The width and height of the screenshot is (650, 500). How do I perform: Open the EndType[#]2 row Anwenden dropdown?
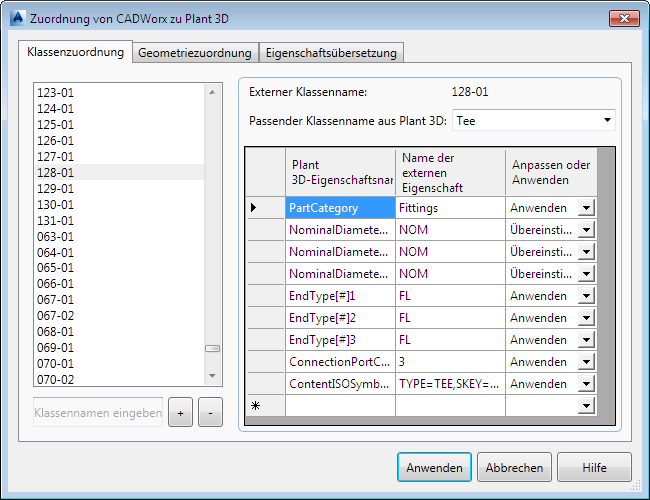pyautogui.click(x=586, y=318)
